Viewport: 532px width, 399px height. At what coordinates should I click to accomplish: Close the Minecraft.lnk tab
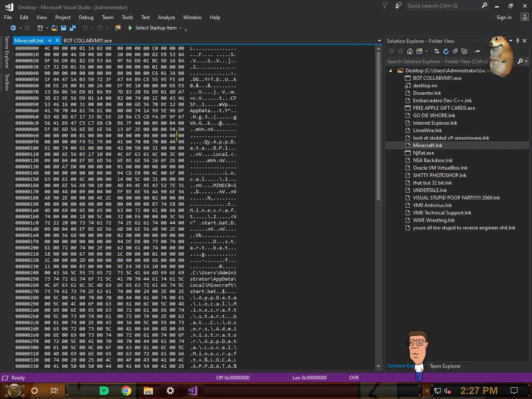tap(57, 41)
